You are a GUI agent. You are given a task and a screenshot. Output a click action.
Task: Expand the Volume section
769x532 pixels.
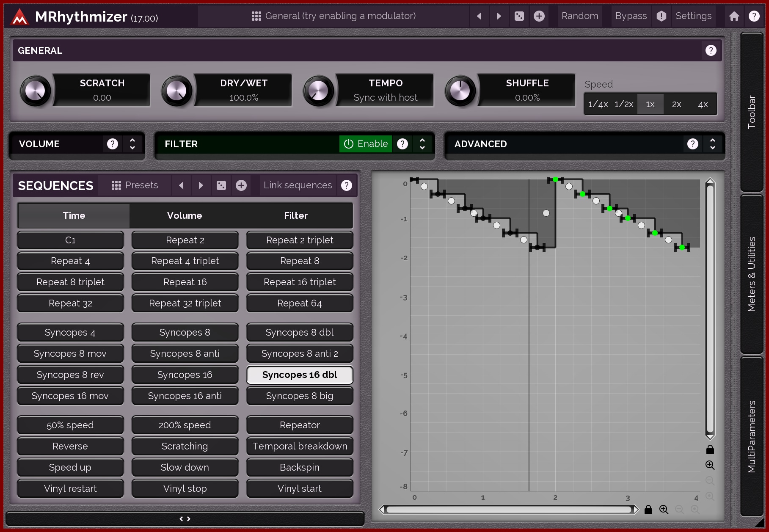[132, 144]
